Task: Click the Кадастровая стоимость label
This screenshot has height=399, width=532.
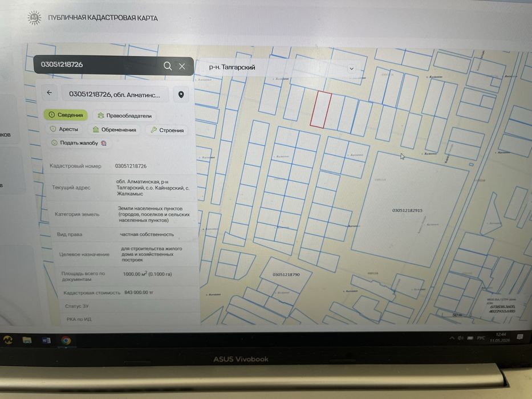Action: 92,292
